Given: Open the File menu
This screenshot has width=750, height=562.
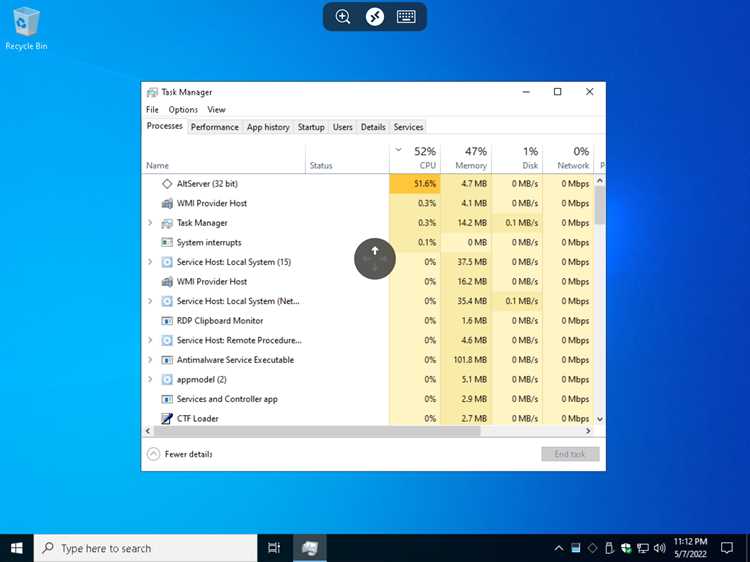Looking at the screenshot, I should click(152, 110).
